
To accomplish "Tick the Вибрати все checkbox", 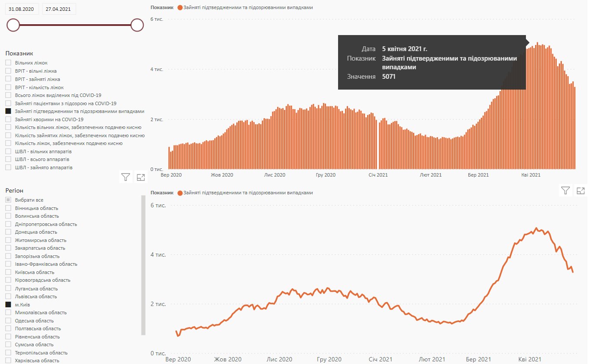I will click(8, 200).
